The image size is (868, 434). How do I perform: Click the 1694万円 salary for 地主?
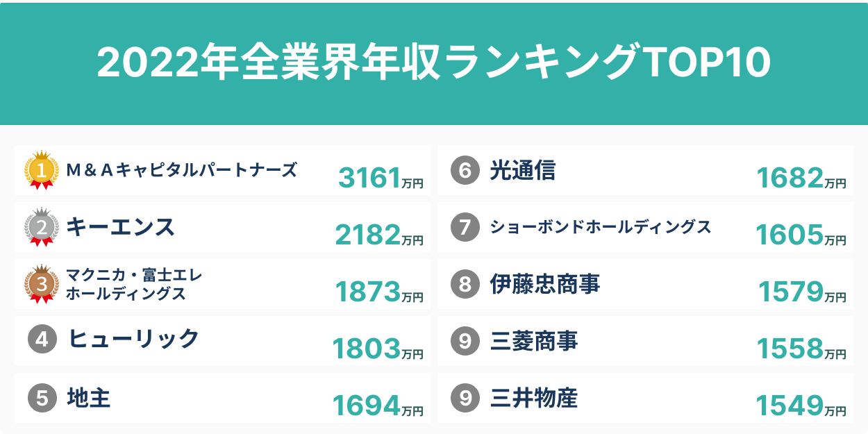378,406
